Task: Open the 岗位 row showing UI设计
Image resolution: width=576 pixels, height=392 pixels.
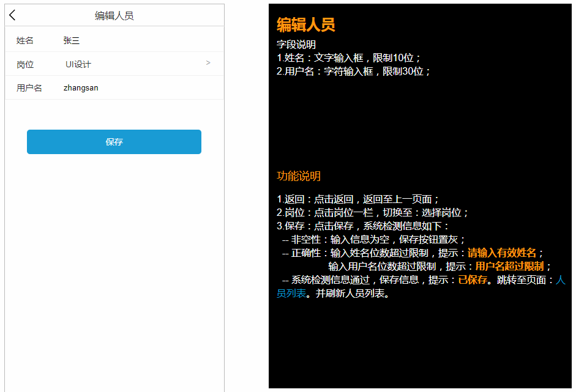Action: click(x=114, y=64)
